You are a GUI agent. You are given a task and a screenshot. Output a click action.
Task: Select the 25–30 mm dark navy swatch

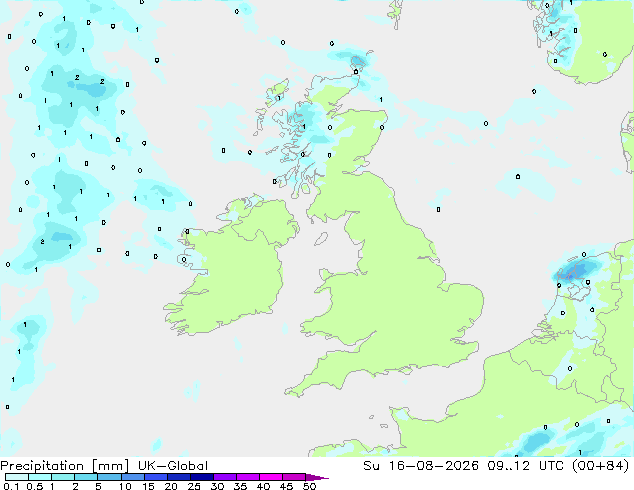click(x=202, y=477)
